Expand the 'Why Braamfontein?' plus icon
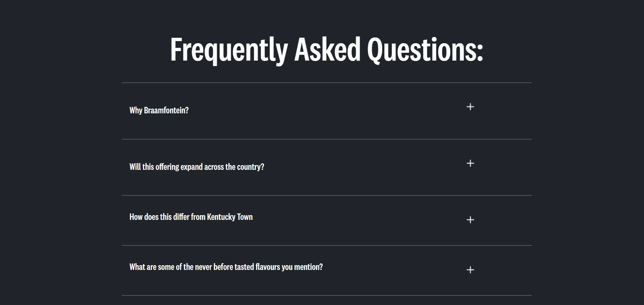Viewport: 644px width, 305px height. 470,107
